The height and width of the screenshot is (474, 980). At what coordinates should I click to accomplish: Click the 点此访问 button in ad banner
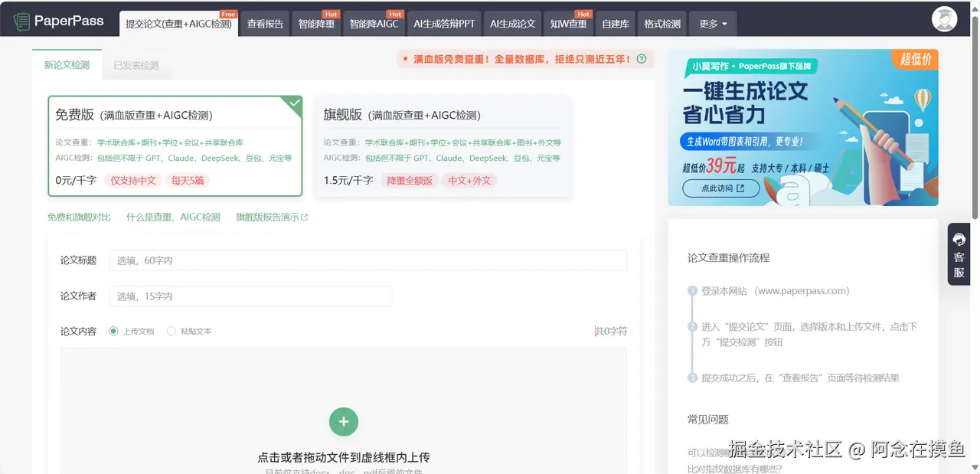[x=720, y=188]
